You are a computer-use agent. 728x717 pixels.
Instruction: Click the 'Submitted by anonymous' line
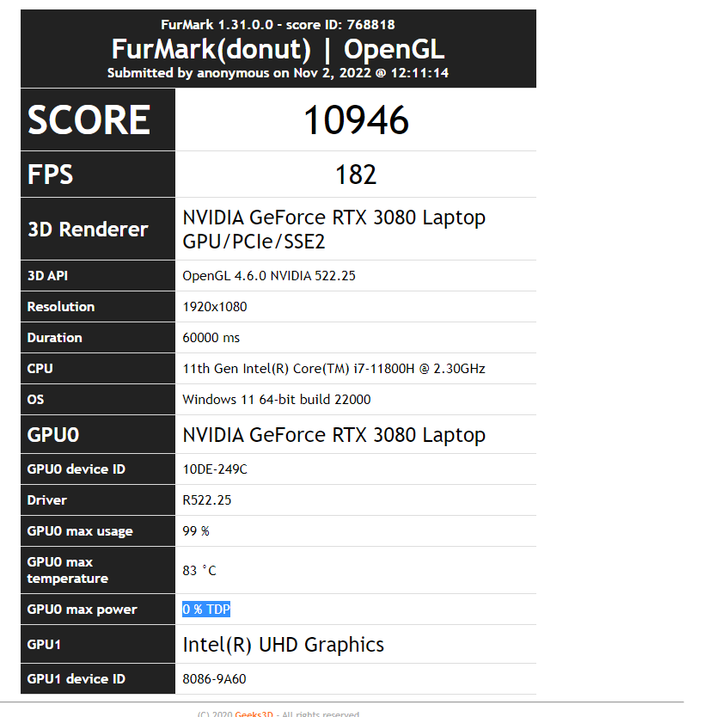(278, 73)
